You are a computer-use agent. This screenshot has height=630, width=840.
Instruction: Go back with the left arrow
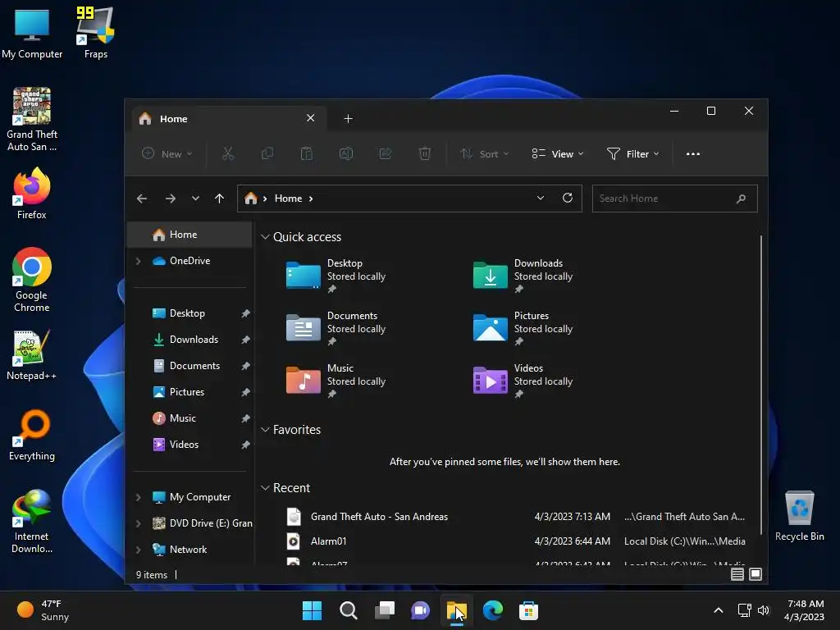[x=142, y=199]
